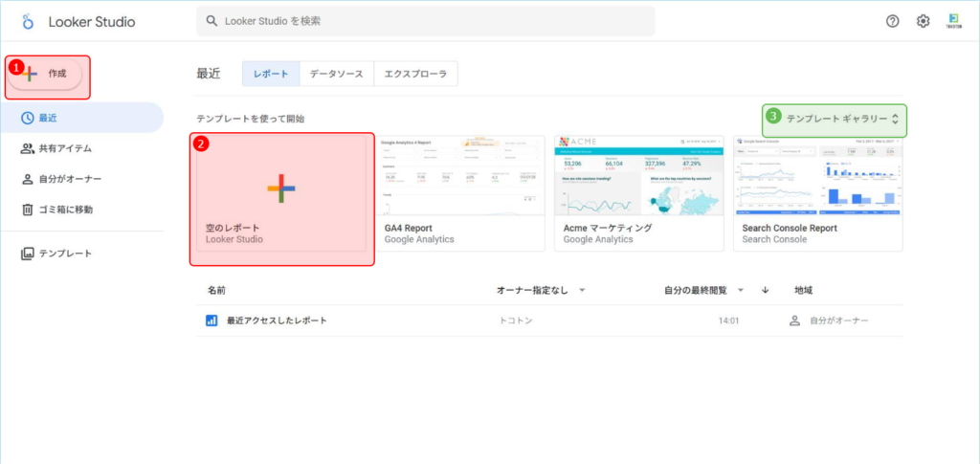
Task: Click the downward sort arrow in header
Action: pos(765,290)
